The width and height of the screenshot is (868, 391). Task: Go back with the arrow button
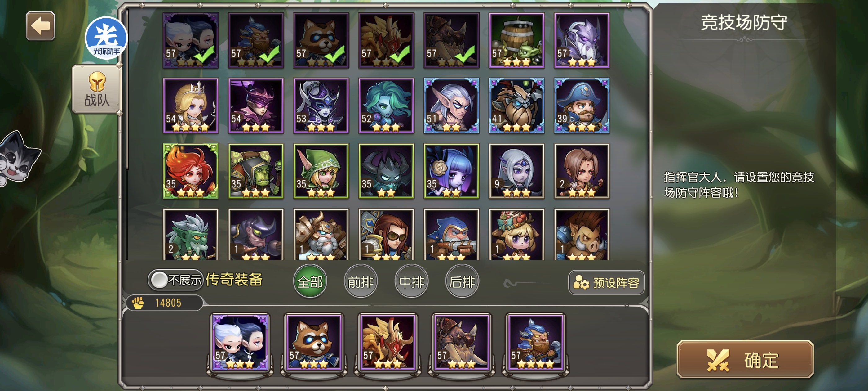click(40, 26)
